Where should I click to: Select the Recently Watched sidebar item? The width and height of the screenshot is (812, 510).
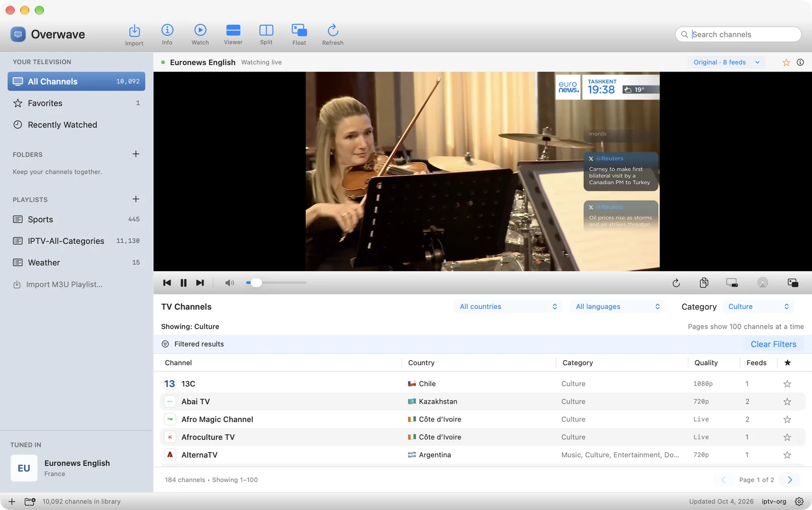pyautogui.click(x=76, y=125)
